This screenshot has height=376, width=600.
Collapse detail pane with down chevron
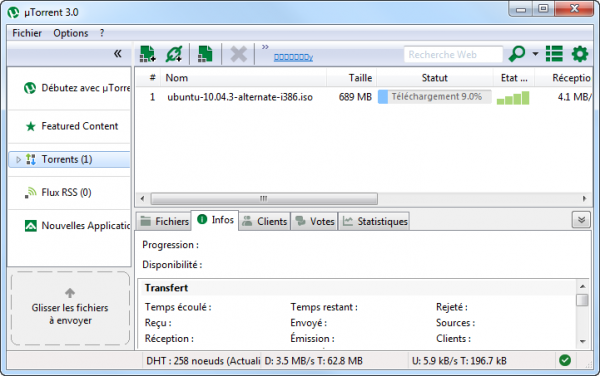(x=581, y=220)
